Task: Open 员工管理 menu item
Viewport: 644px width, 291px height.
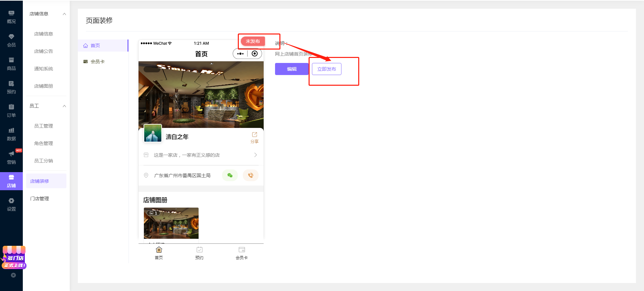Action: tap(44, 126)
